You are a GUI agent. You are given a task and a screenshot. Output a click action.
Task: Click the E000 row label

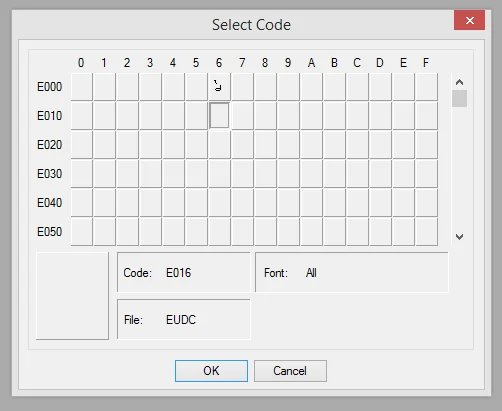(50, 87)
